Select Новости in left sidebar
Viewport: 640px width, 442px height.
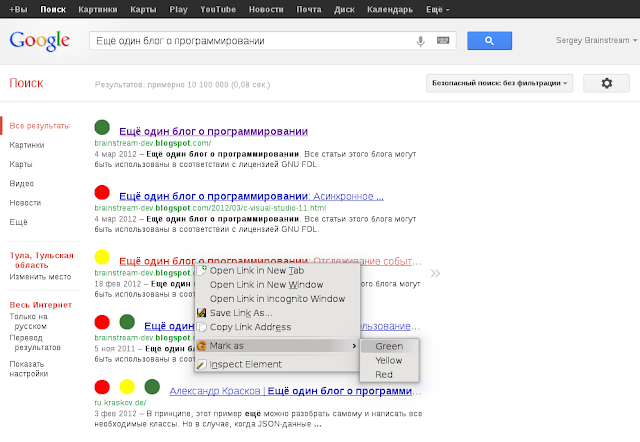point(25,202)
